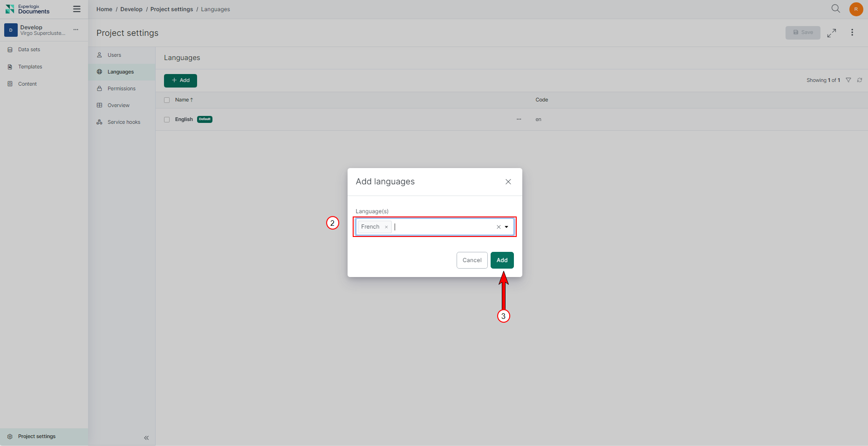Screen dimensions: 868x446
Task: Select the English row checkbox
Action: pos(167,120)
